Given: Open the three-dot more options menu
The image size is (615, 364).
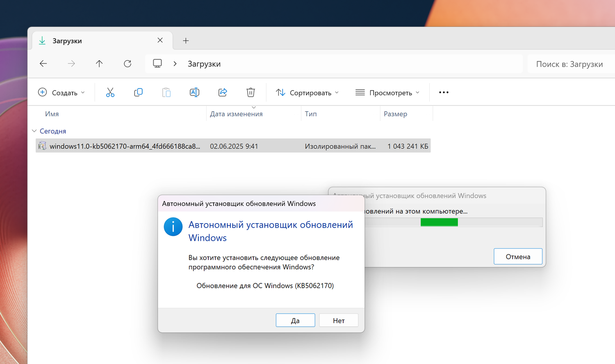Looking at the screenshot, I should [444, 93].
